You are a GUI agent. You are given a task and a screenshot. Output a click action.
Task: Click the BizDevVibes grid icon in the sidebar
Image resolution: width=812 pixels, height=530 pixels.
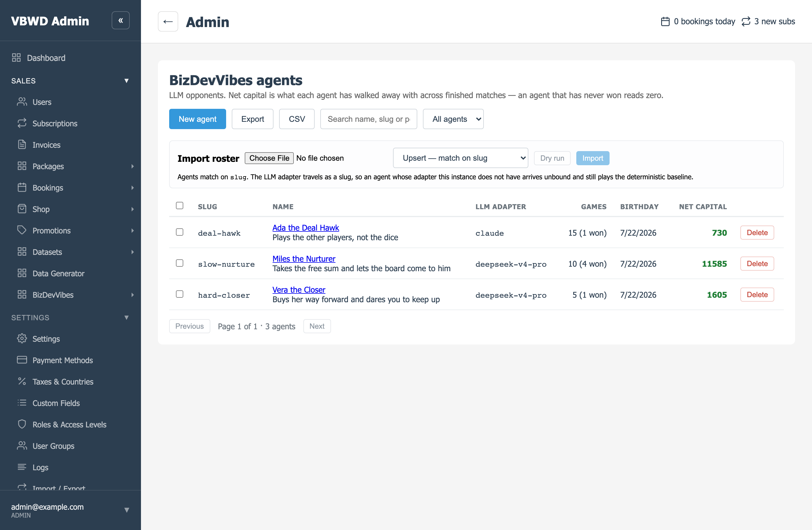(22, 295)
